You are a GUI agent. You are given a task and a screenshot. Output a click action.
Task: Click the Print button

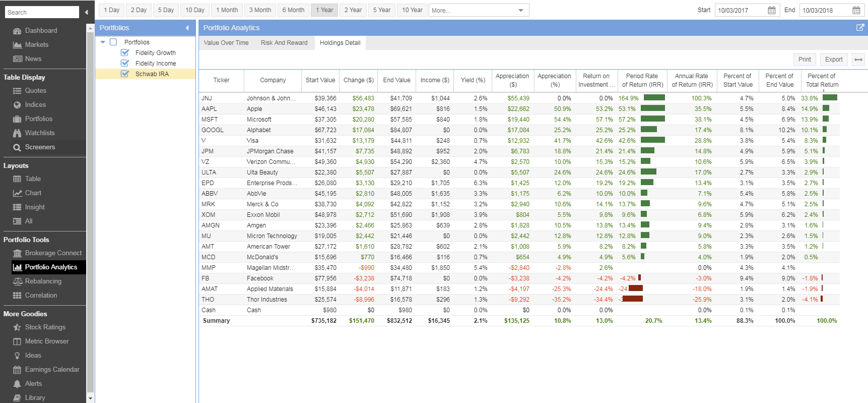[x=805, y=60]
